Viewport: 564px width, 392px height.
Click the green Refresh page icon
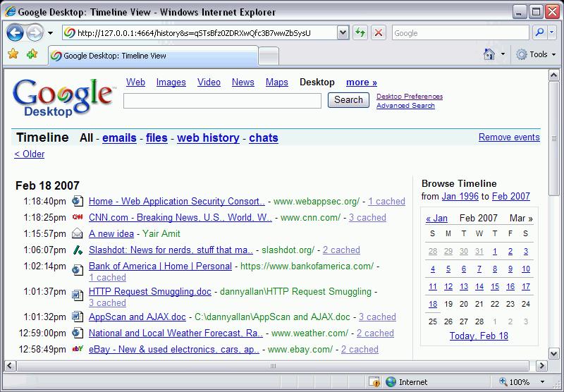pyautogui.click(x=360, y=33)
